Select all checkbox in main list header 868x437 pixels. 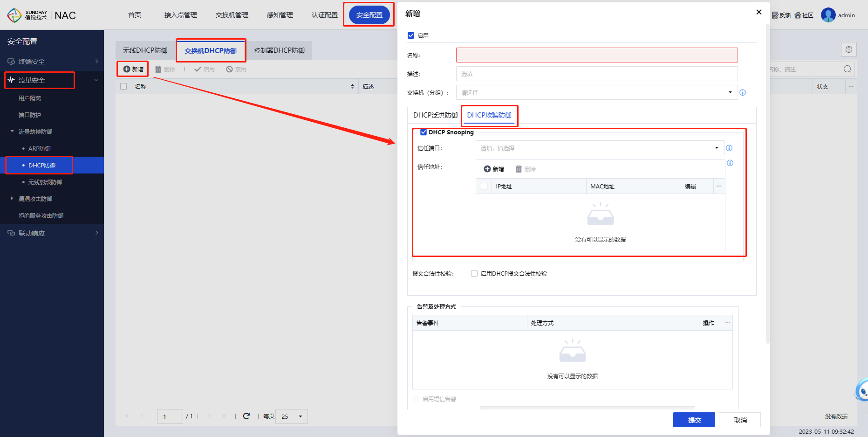(123, 86)
